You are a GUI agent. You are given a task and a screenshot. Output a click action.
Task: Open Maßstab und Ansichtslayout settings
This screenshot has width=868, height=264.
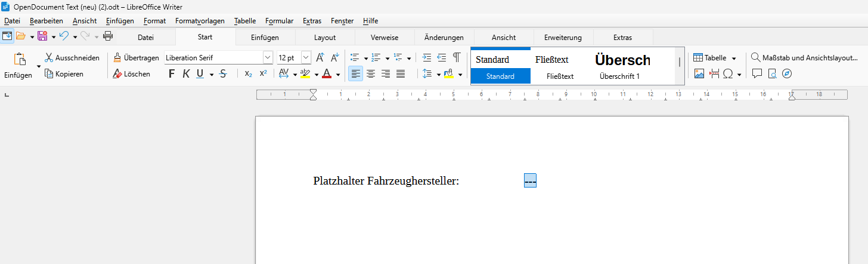pos(804,58)
